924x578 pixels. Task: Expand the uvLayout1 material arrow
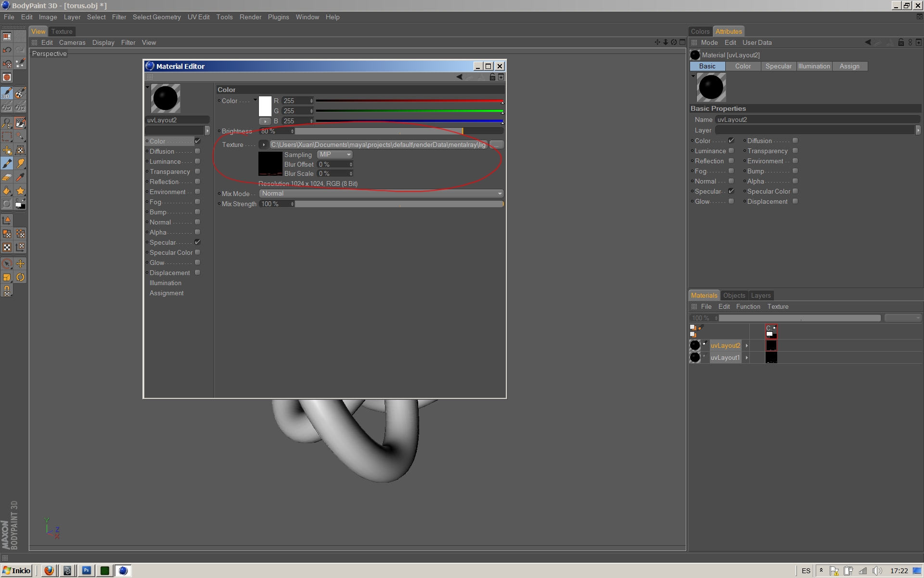pyautogui.click(x=746, y=357)
